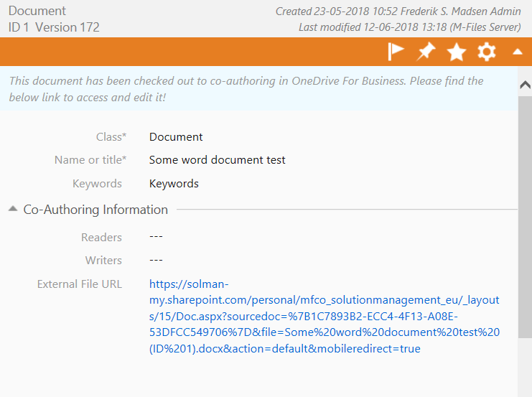Select the Class value Document
This screenshot has height=397, width=532.
(176, 136)
